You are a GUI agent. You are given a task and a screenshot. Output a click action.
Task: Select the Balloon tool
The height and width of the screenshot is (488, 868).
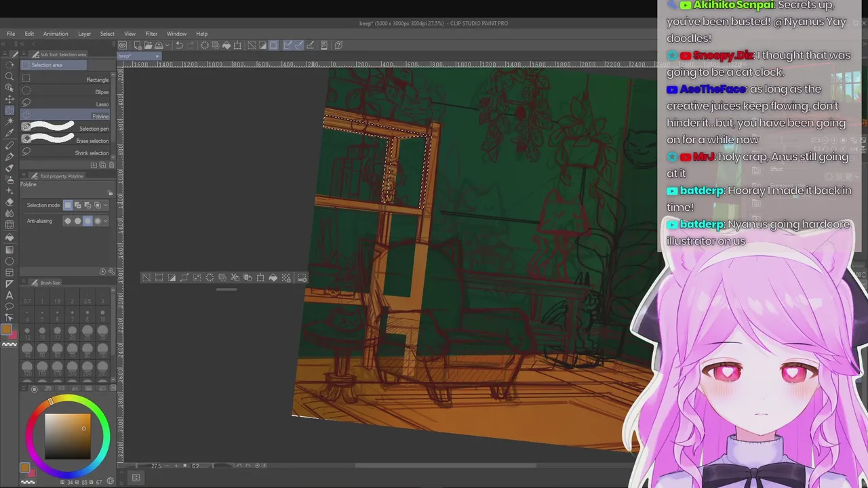[9, 306]
